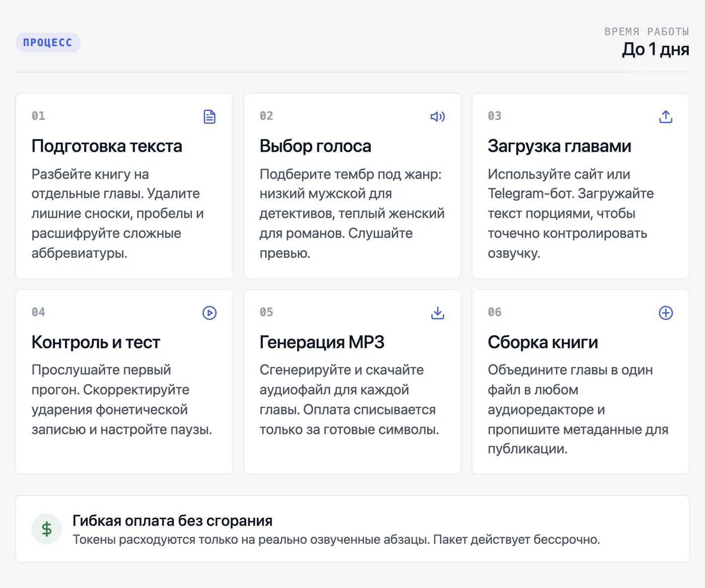The height and width of the screenshot is (588, 705).
Task: Select the Выбор голоса heading
Action: (x=315, y=146)
